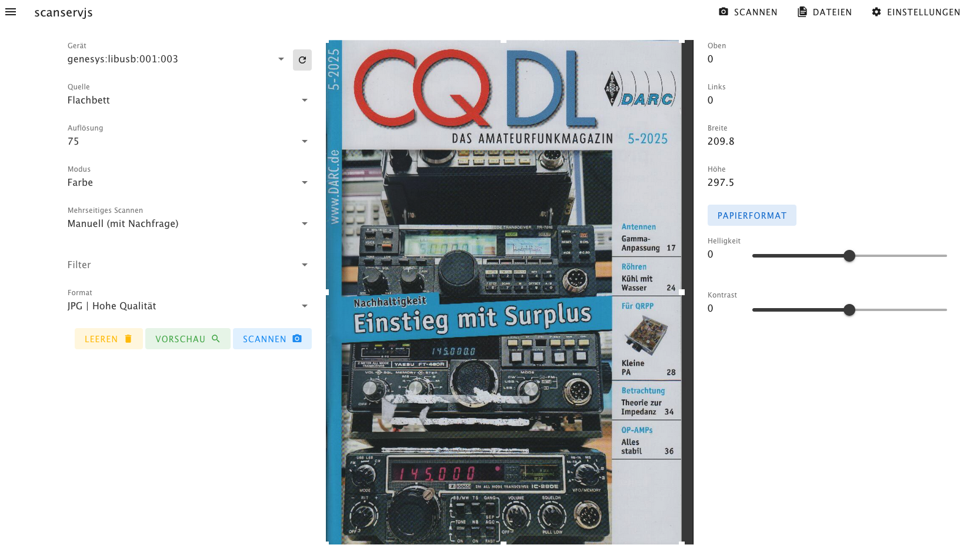This screenshot has width=980, height=558.
Task: Click the left-middle crop handle on preview
Action: (327, 292)
